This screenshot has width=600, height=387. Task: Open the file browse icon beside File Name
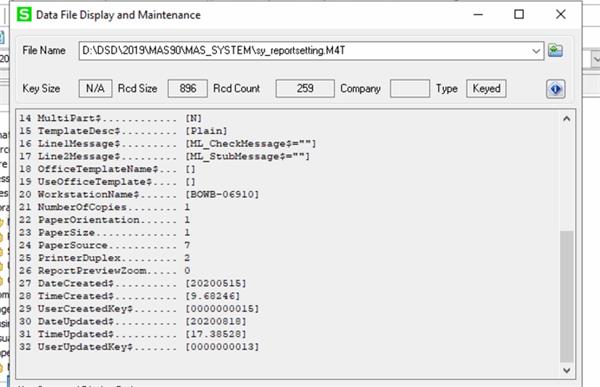tap(555, 51)
